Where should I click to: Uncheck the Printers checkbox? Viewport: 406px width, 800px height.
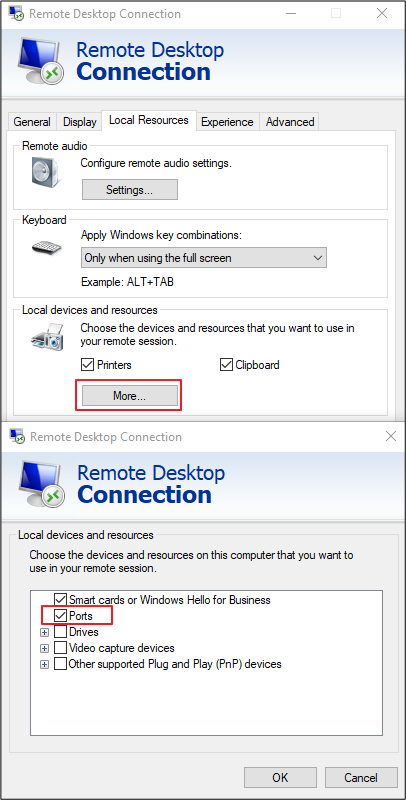pos(87,365)
